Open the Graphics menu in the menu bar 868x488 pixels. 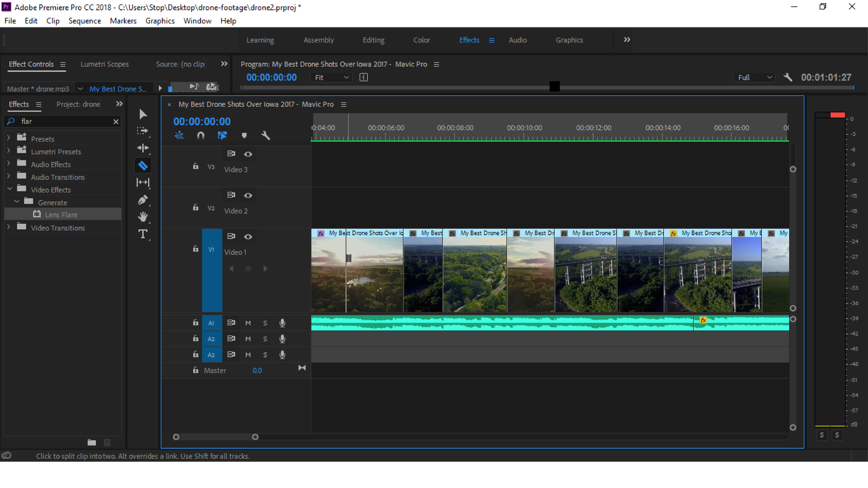[x=160, y=21]
